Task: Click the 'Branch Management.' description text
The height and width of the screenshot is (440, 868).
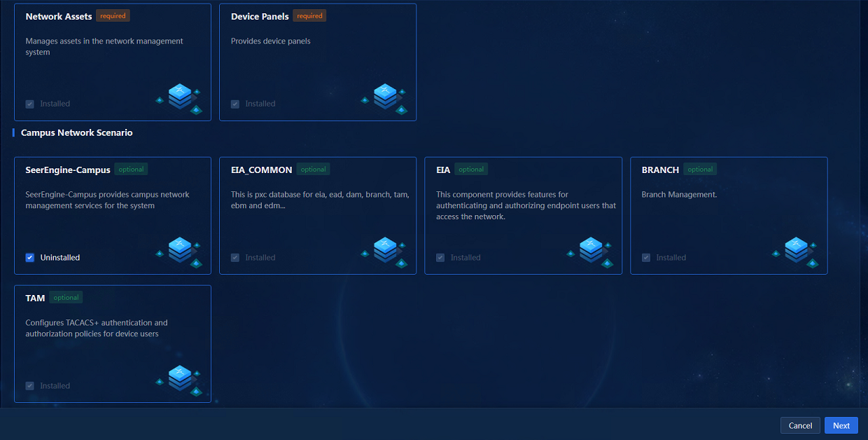Action: click(679, 195)
